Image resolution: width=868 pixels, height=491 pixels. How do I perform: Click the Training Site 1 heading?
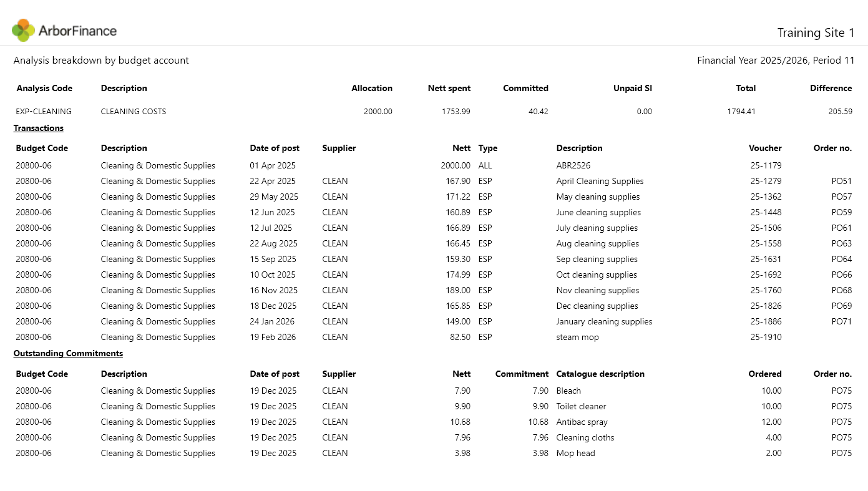[x=816, y=33]
